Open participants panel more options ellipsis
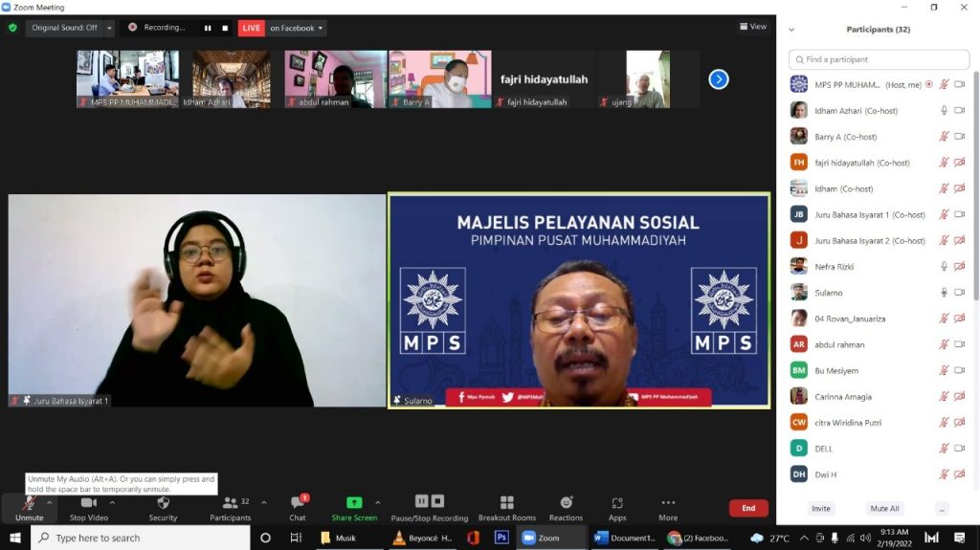 942,509
